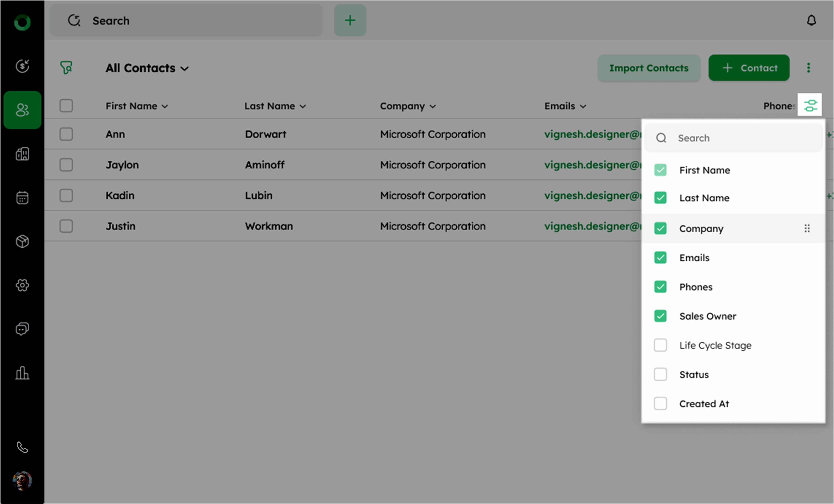Click the Phones entry in column list

tap(695, 287)
